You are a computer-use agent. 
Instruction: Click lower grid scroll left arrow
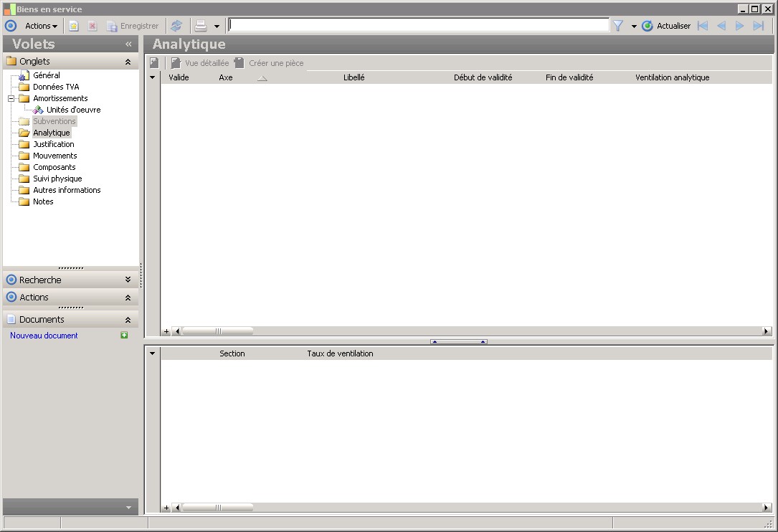tap(176, 507)
